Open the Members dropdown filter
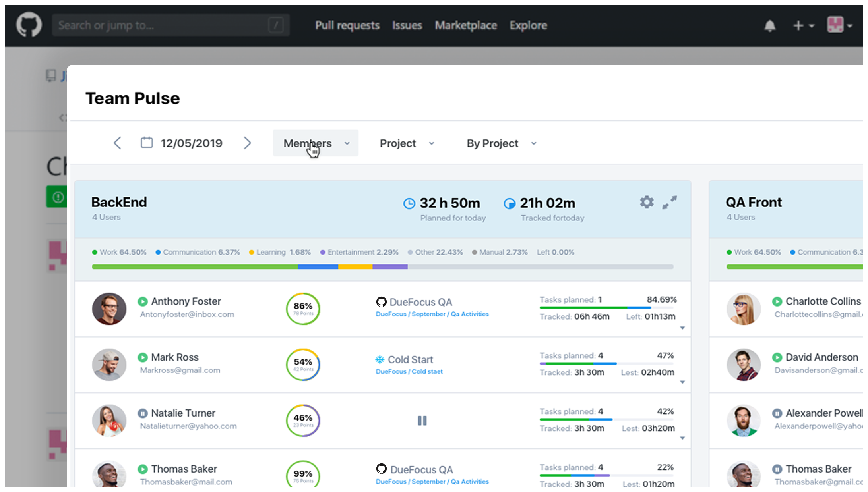 (316, 143)
